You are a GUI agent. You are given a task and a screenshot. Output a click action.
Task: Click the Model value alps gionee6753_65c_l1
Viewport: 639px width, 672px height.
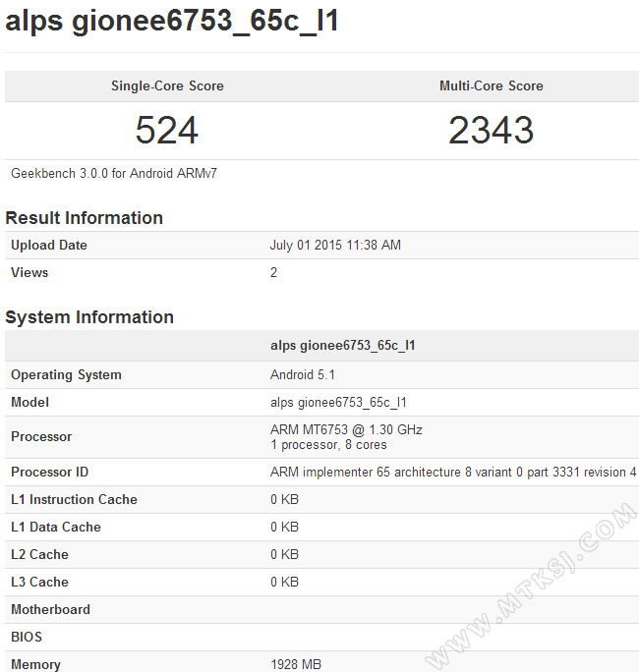point(338,403)
